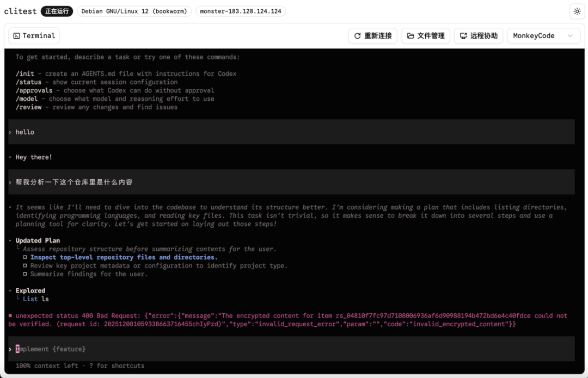This screenshot has height=378, width=588.
Task: Open 文件管理 file manager
Action: click(x=425, y=35)
